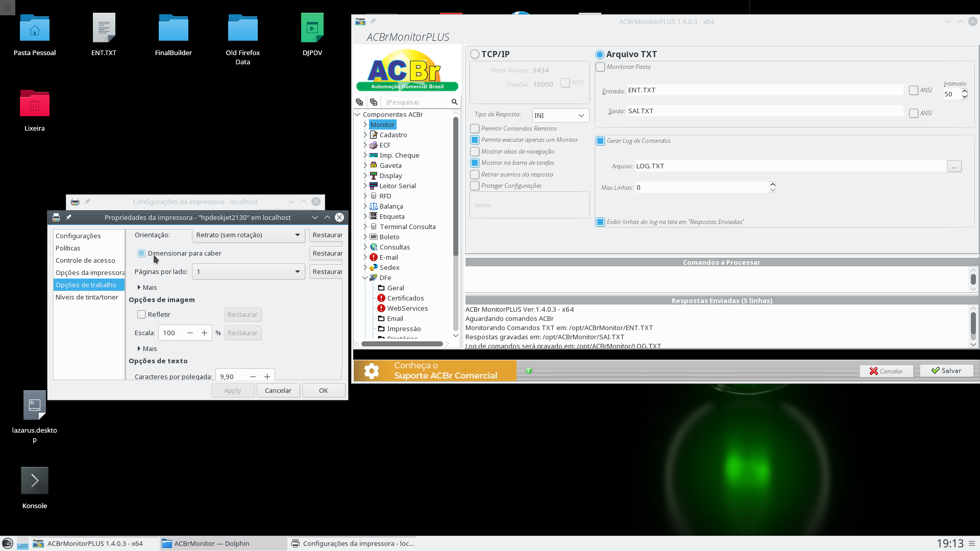This screenshot has width=980, height=551.
Task: Toggle Permite executar apenas um Monitor
Action: click(475, 140)
